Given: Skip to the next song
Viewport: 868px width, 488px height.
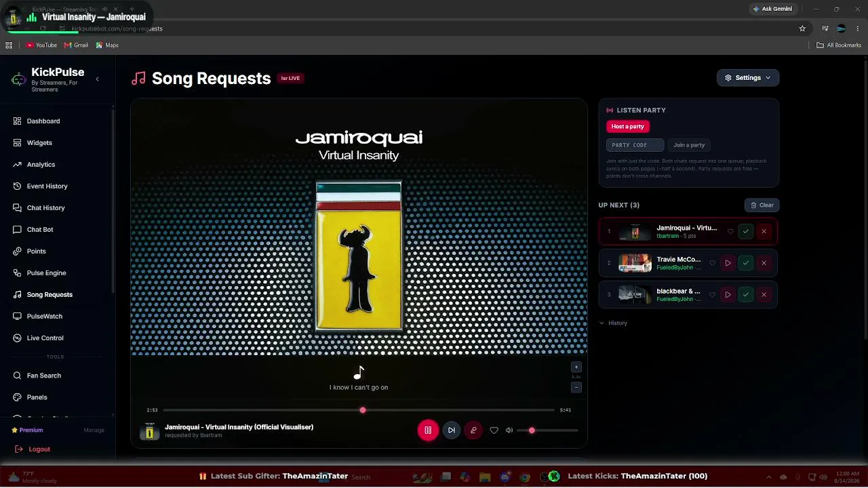Looking at the screenshot, I should pos(452,430).
